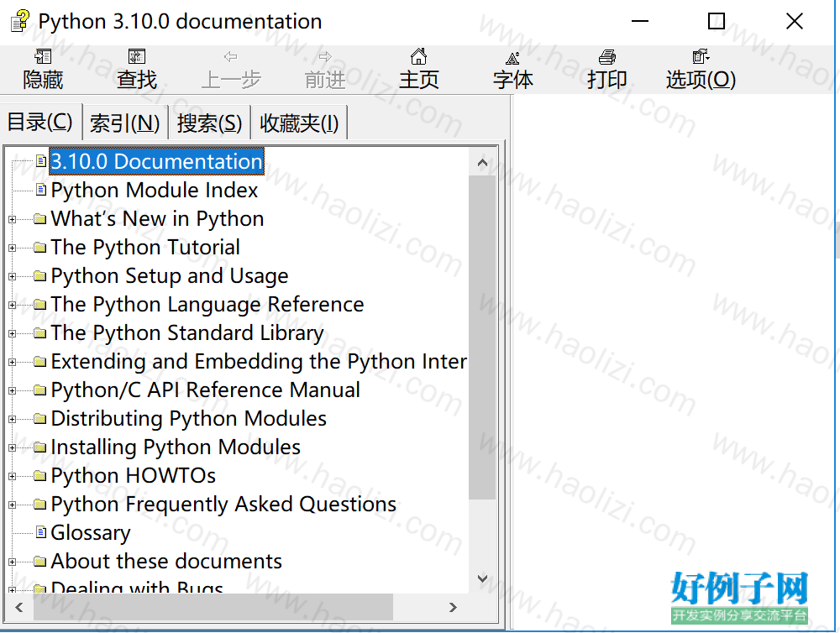Open the Glossary entry

91,532
